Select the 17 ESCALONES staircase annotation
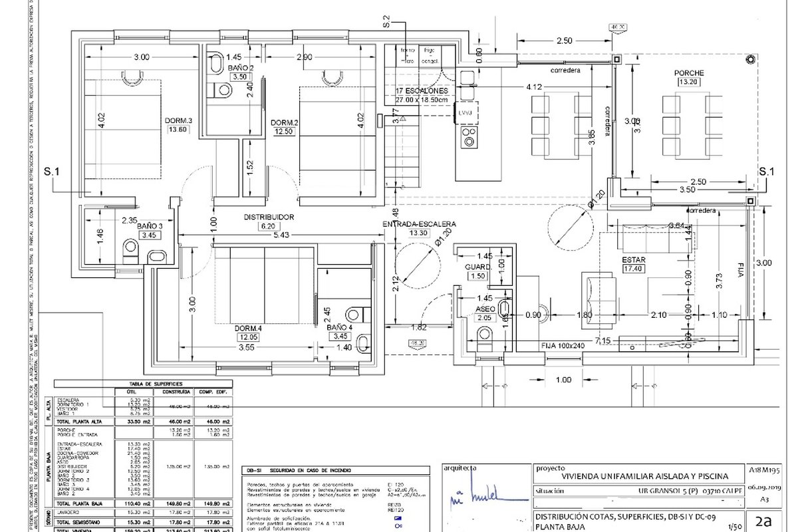This screenshot has height=532, width=798. coord(422,90)
